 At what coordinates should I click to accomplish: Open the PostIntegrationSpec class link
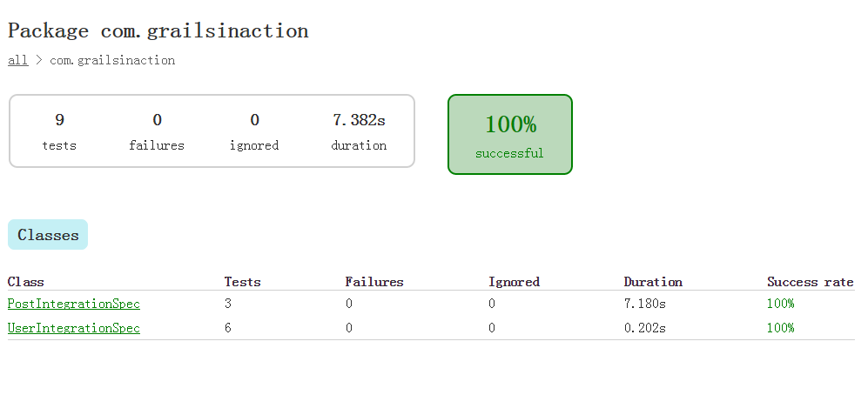click(x=74, y=304)
